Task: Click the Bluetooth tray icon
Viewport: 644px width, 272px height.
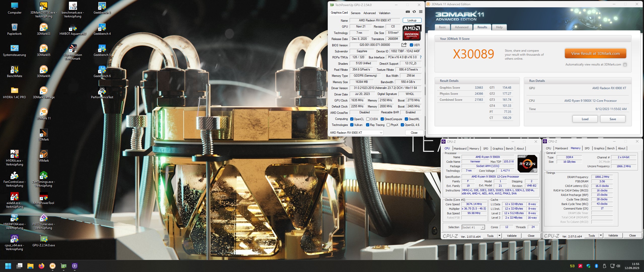Action: [596, 266]
